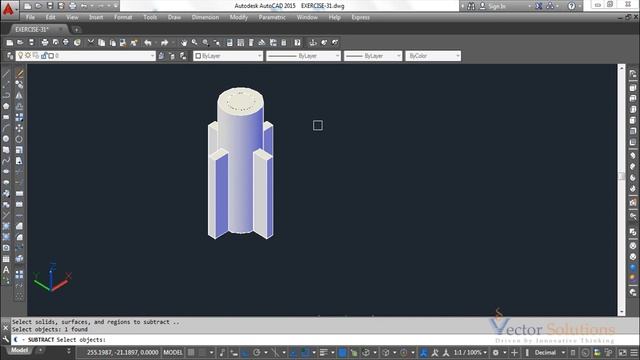Screen dimensions: 640x360
Task: Select the Offset modify tool
Action: [19, 106]
